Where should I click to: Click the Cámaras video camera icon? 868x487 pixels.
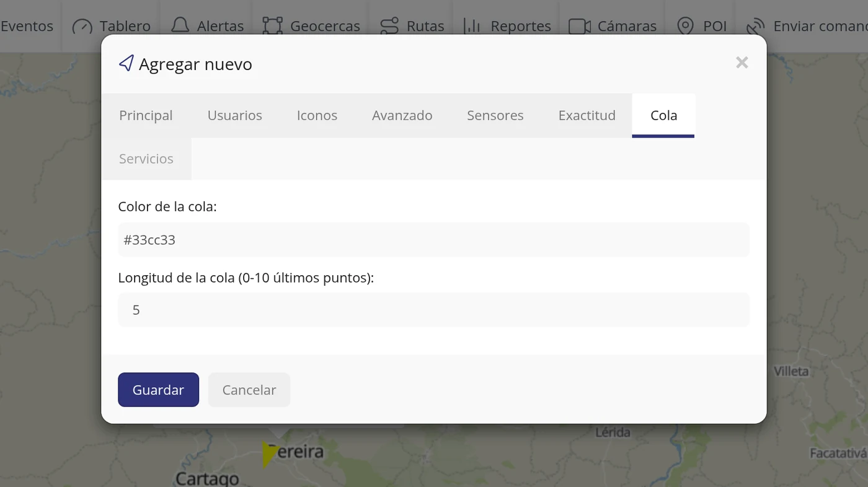[x=579, y=26]
